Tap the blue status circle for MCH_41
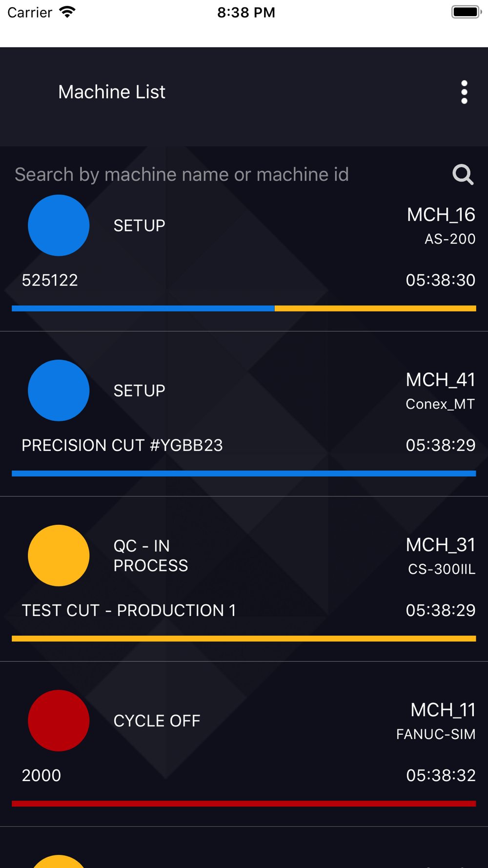488x868 pixels. pos(59,391)
